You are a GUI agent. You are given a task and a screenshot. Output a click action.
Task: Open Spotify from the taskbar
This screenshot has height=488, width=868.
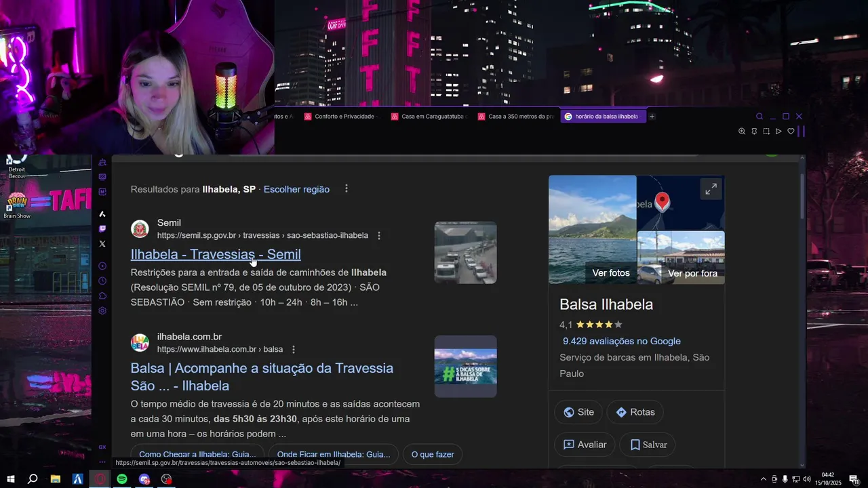pyautogui.click(x=122, y=479)
